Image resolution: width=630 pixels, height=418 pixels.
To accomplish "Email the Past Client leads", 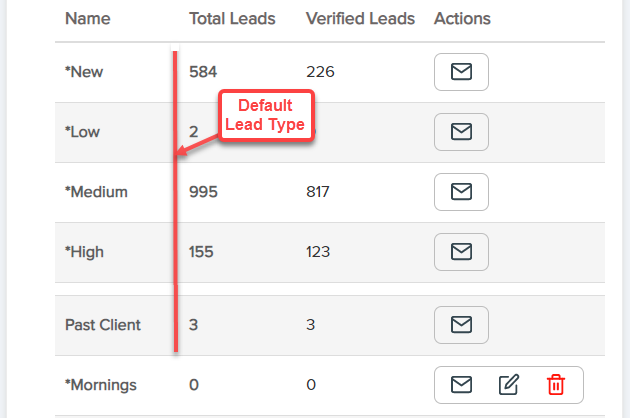I will [461, 325].
